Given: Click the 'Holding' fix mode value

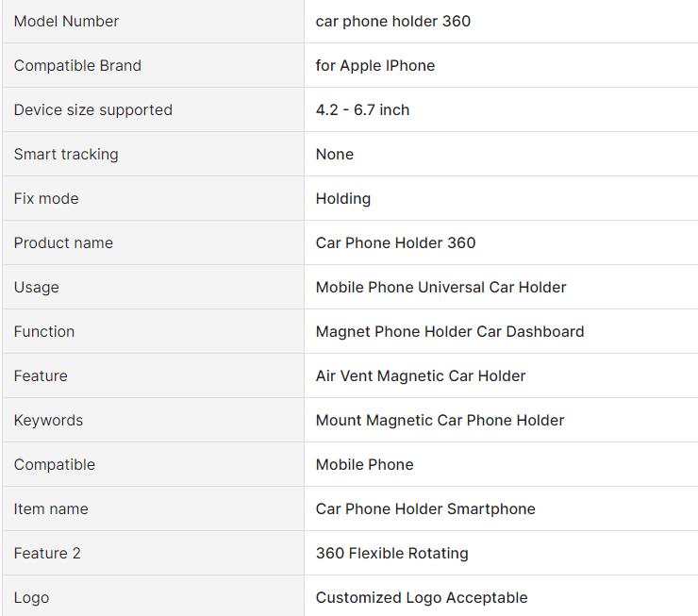Looking at the screenshot, I should [x=342, y=198].
